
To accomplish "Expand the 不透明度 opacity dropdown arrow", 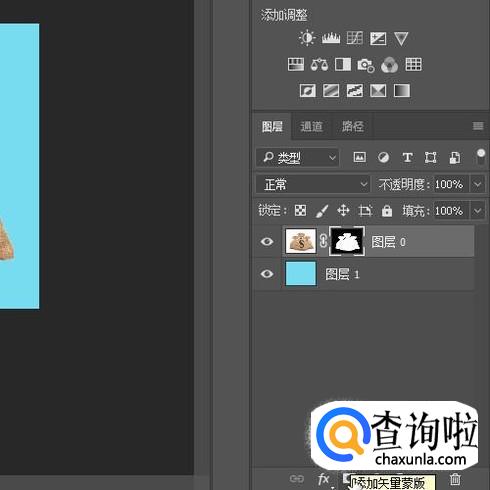I will pyautogui.click(x=477, y=184).
